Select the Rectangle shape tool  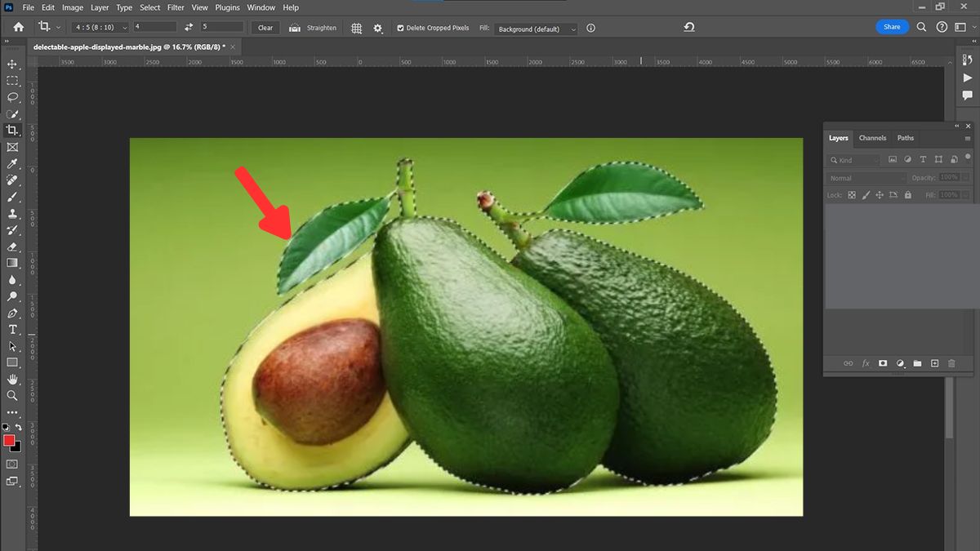(12, 362)
